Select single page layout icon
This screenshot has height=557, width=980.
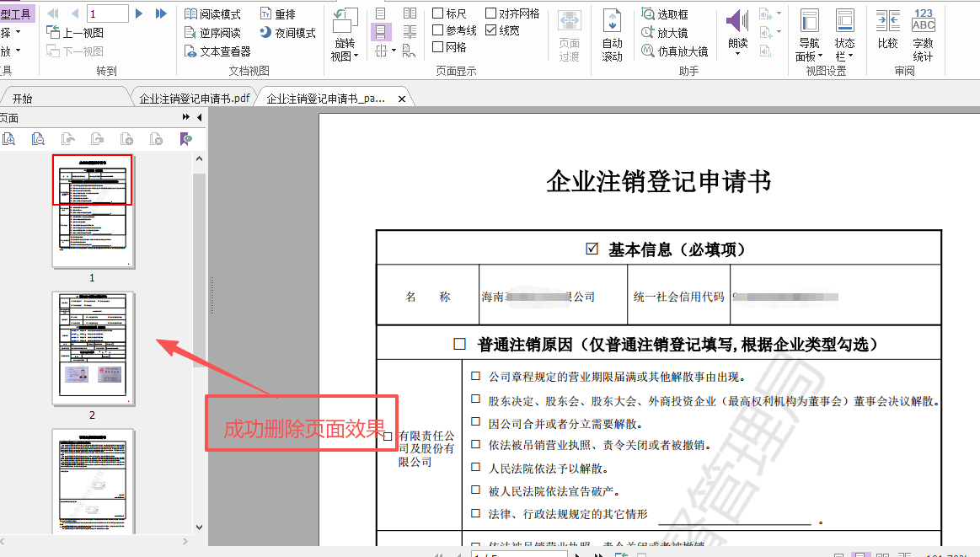point(381,13)
